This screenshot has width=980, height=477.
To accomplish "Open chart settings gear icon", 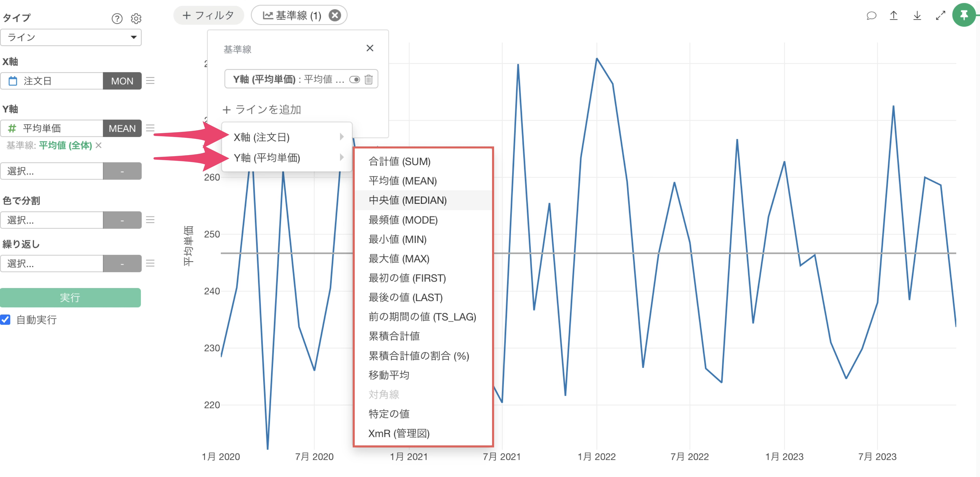I will pyautogui.click(x=136, y=18).
